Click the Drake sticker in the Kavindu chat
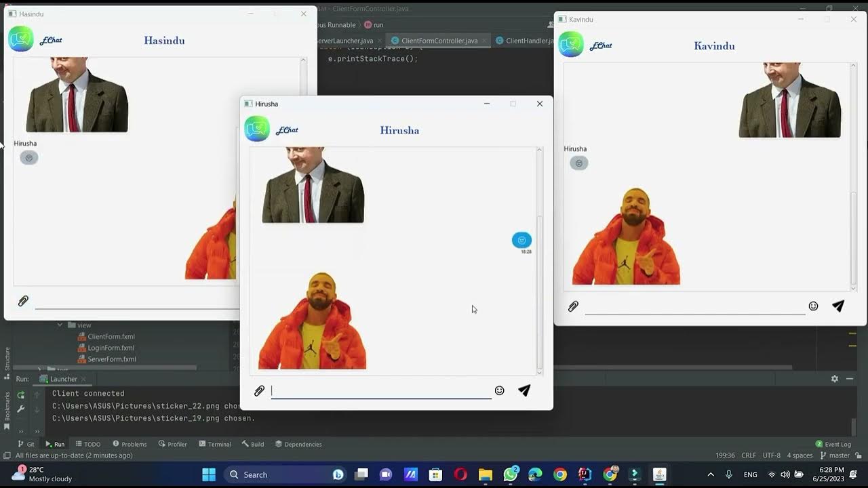868x488 pixels. coord(626,237)
